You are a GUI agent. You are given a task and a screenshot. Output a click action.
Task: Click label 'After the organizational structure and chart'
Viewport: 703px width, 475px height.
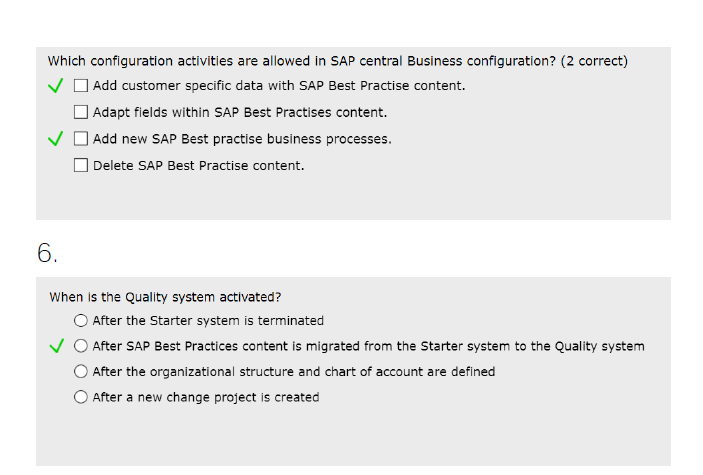click(x=294, y=372)
